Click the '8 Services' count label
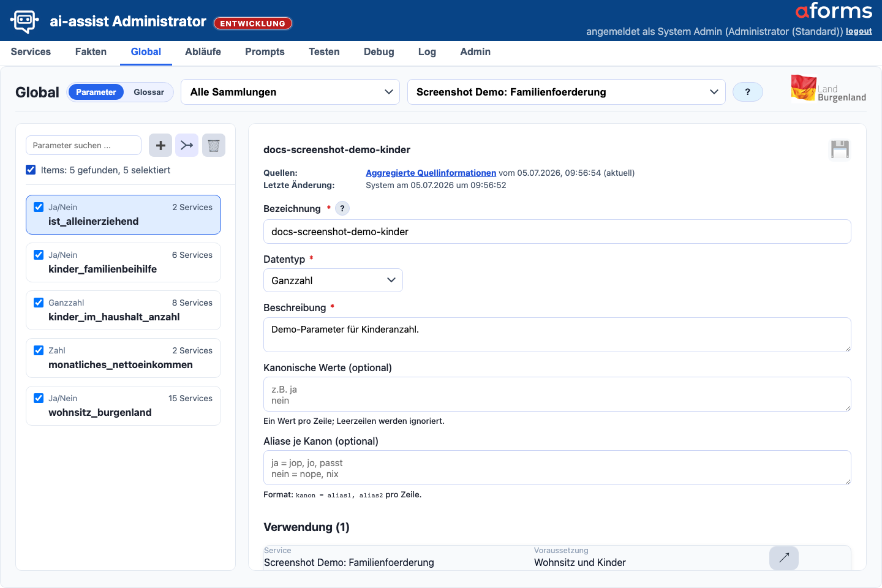The height and width of the screenshot is (588, 882). [192, 303]
